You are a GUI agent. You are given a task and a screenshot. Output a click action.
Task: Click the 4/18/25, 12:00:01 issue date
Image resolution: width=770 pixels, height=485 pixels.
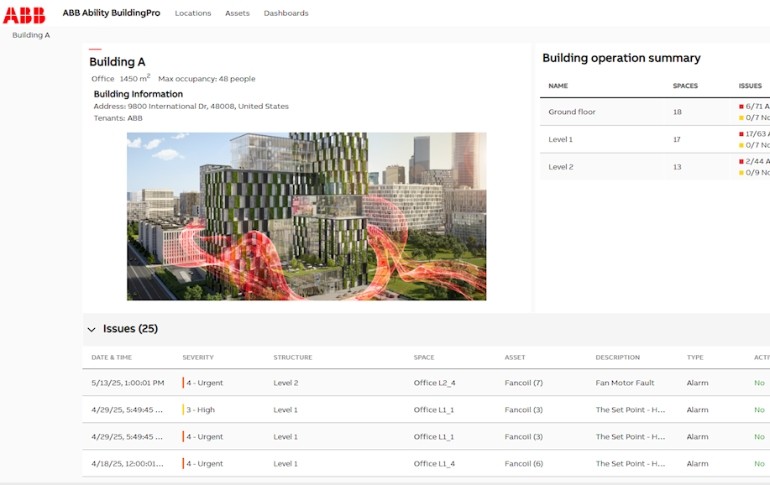pyautogui.click(x=127, y=464)
